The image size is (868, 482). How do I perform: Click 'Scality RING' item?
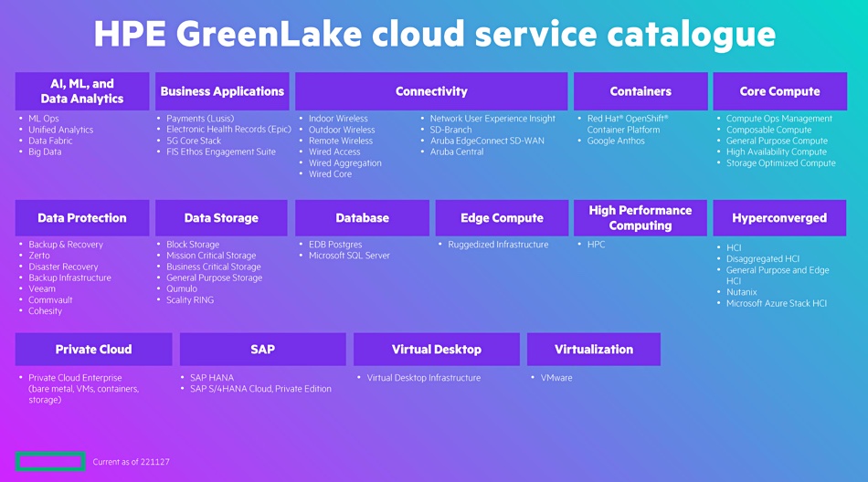[x=190, y=299]
